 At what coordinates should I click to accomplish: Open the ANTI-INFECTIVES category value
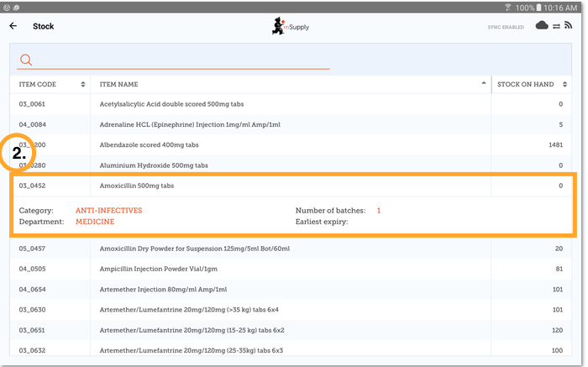(108, 210)
